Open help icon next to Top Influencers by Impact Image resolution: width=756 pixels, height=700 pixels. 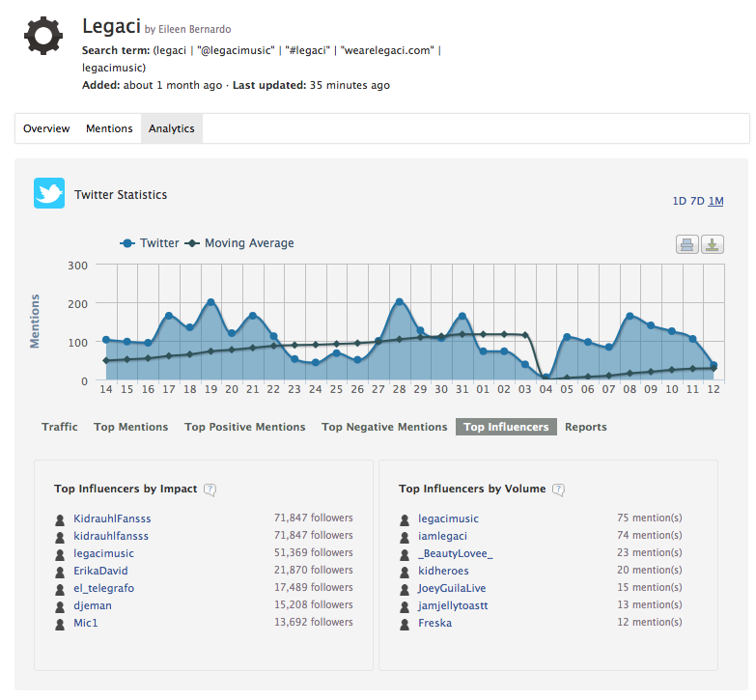click(x=210, y=490)
